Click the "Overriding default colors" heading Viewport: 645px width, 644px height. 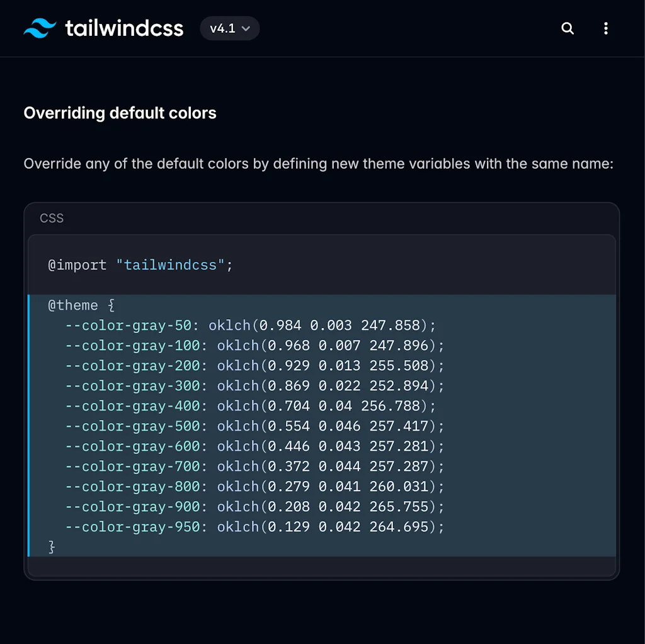(x=120, y=113)
